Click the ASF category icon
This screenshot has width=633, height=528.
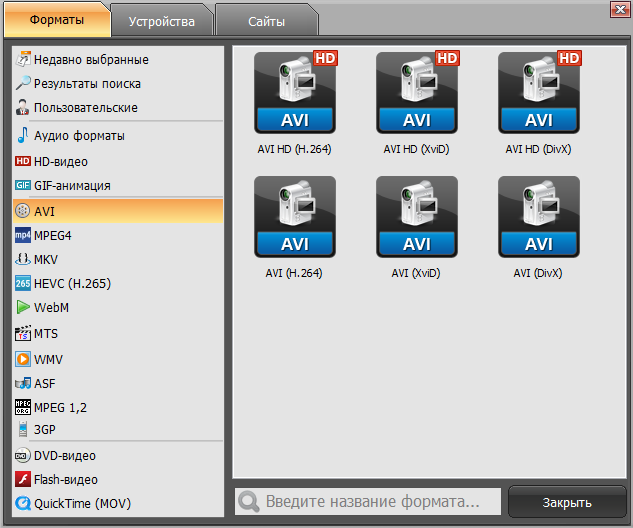click(x=23, y=383)
